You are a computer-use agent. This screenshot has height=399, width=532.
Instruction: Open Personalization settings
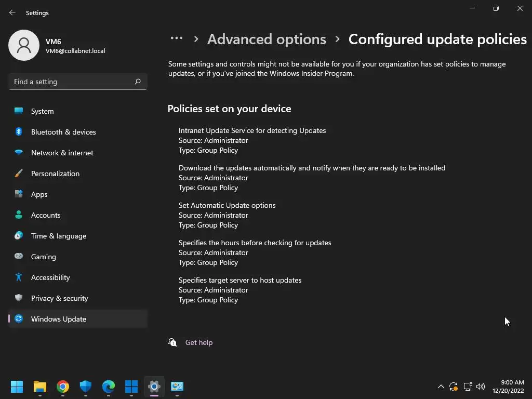click(x=55, y=174)
